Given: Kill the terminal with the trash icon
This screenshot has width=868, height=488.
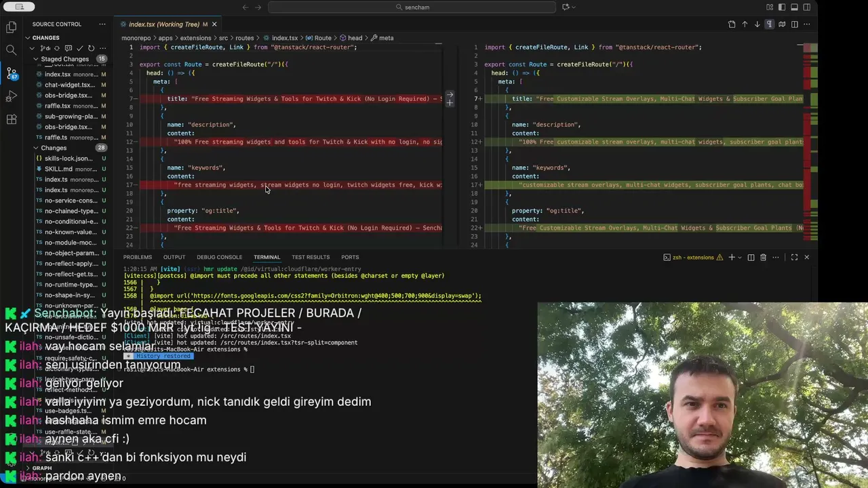Looking at the screenshot, I should [763, 258].
